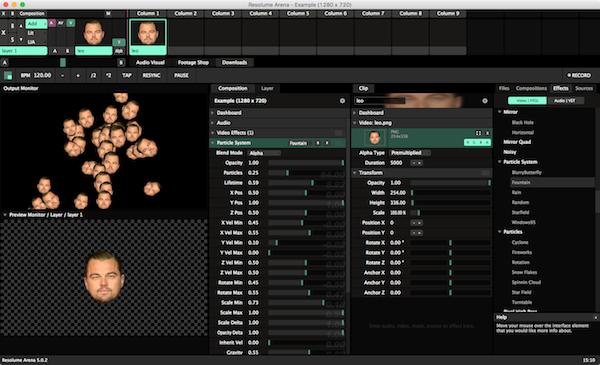Click the leo.png fullscreen icon

478,133
